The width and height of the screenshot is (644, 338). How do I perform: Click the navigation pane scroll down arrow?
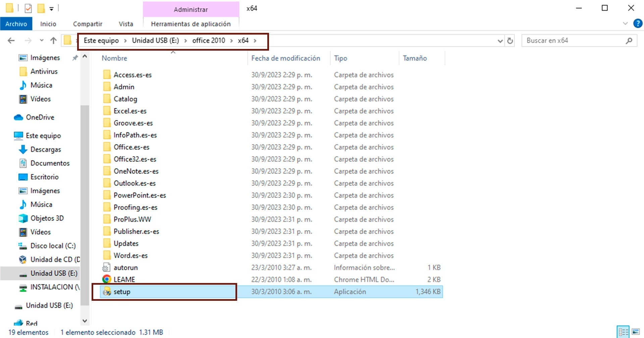[85, 321]
